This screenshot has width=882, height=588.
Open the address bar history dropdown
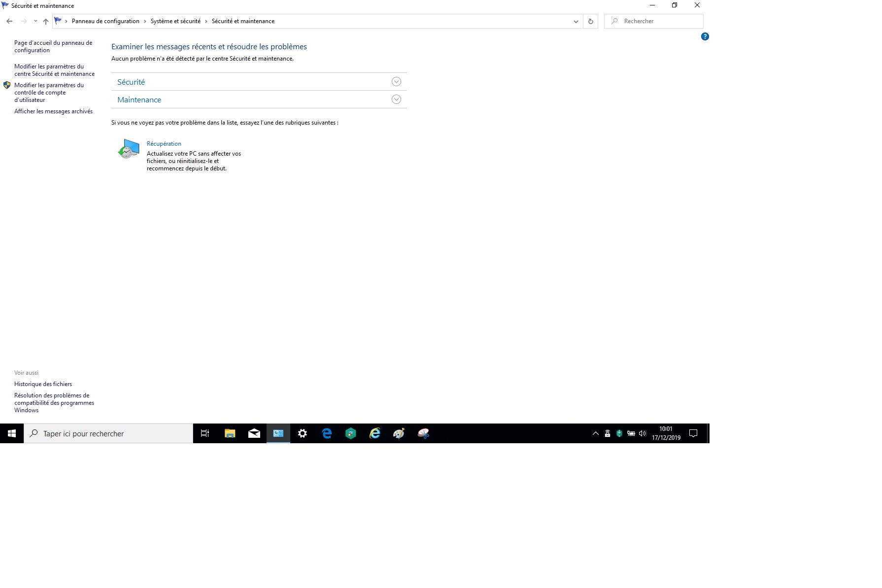[576, 21]
